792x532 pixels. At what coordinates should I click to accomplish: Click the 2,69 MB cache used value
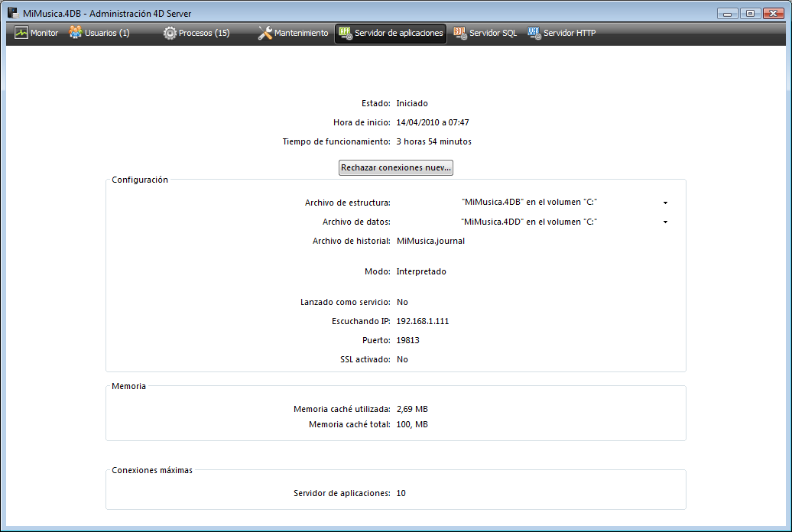(411, 409)
